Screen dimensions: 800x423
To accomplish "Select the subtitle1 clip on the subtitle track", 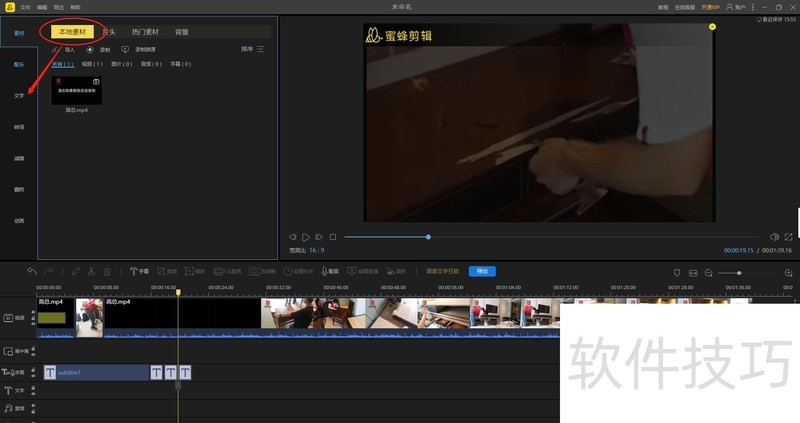I will [96, 372].
